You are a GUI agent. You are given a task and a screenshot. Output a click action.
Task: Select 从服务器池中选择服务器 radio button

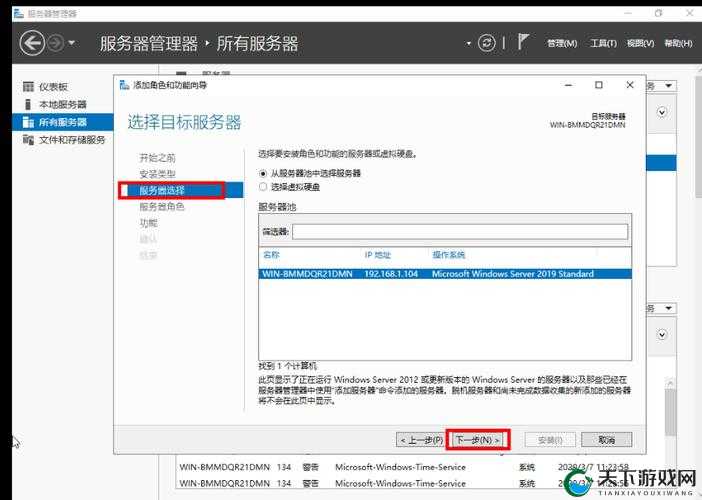pyautogui.click(x=263, y=173)
